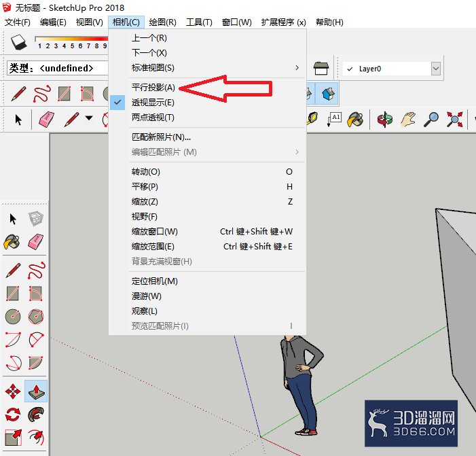
Task: Choose 转动(O) orbit entry
Action: click(207, 172)
